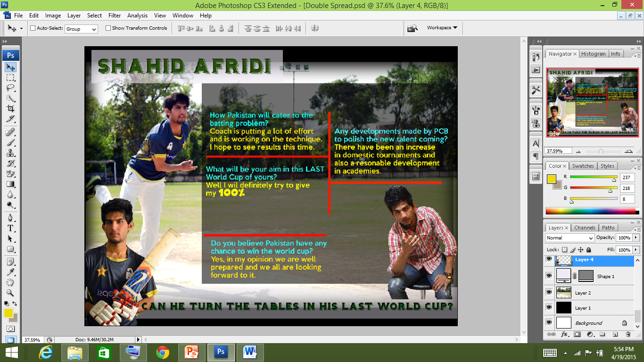Select the History Brush tool

[x=10, y=164]
